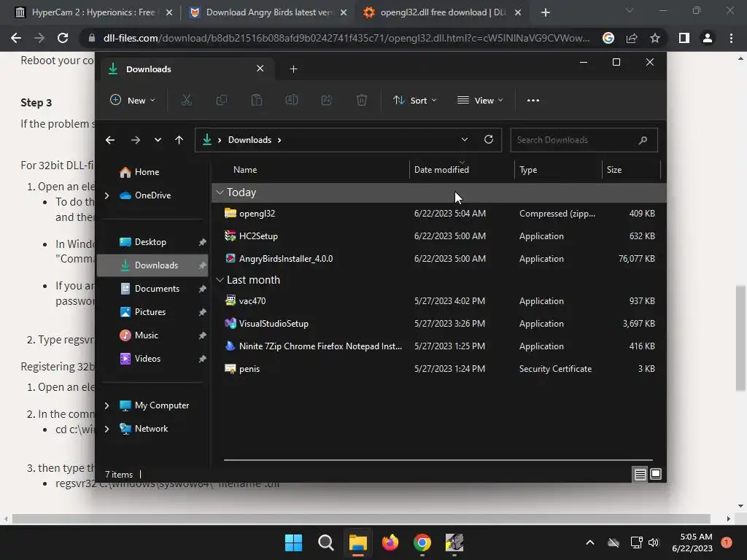Expand My Computer tree node
The height and width of the screenshot is (560, 747).
point(107,405)
